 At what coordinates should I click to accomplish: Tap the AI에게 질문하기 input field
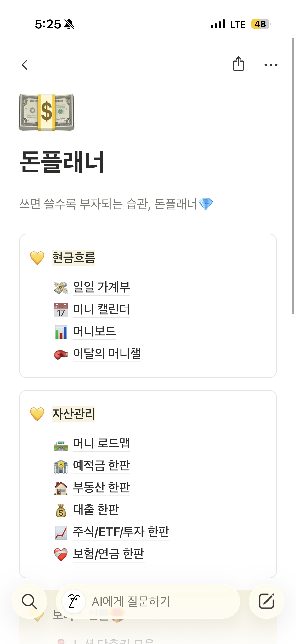tap(148, 602)
